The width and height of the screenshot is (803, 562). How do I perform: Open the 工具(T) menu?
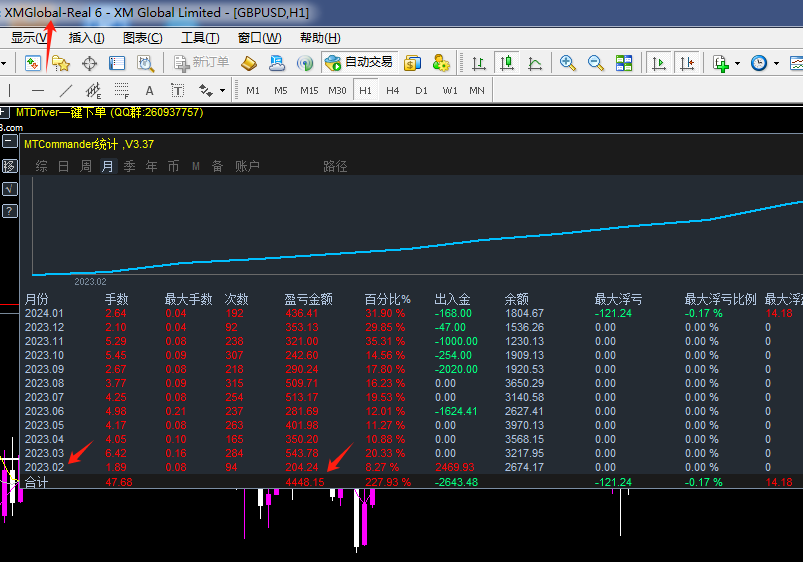200,38
